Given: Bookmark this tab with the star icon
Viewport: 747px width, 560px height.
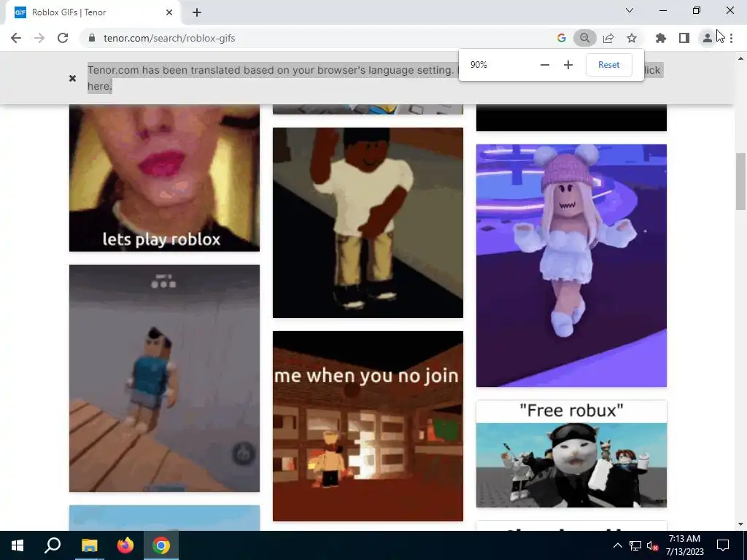Looking at the screenshot, I should pyautogui.click(x=632, y=38).
